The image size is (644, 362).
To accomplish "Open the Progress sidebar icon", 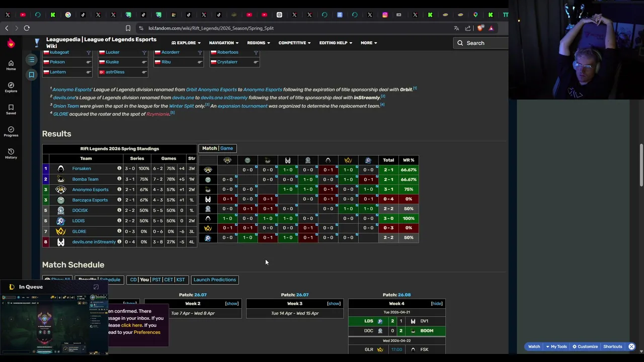I will (11, 132).
